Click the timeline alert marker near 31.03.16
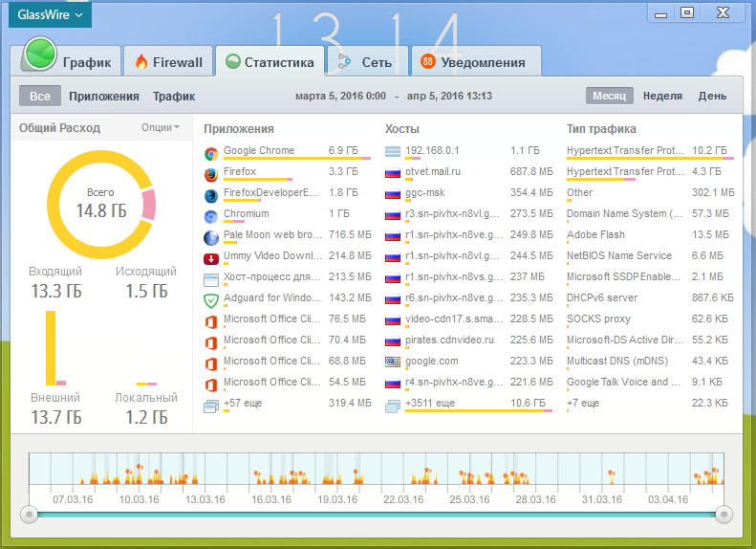The image size is (756, 549). click(x=612, y=473)
